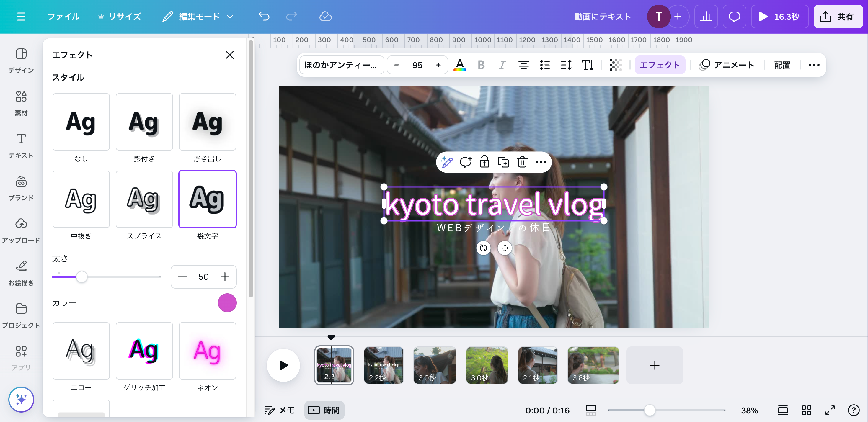Open the お絵描き drawing tool
This screenshot has height=422, width=868.
click(21, 273)
